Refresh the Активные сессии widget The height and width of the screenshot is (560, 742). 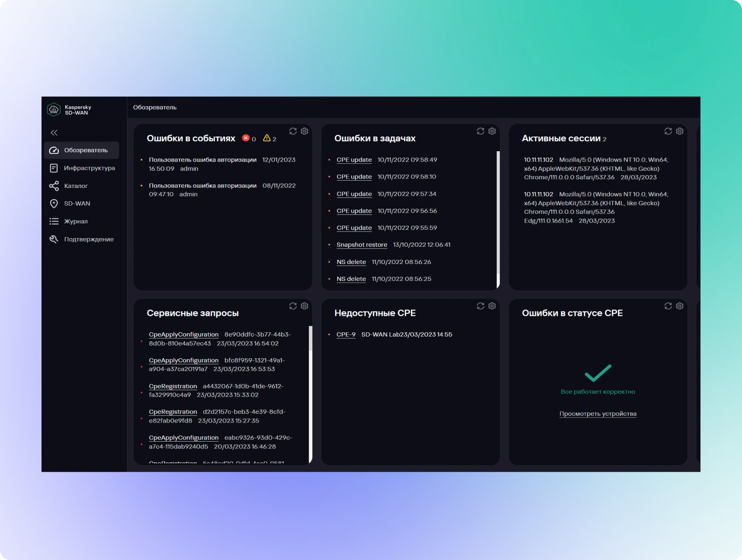click(668, 131)
